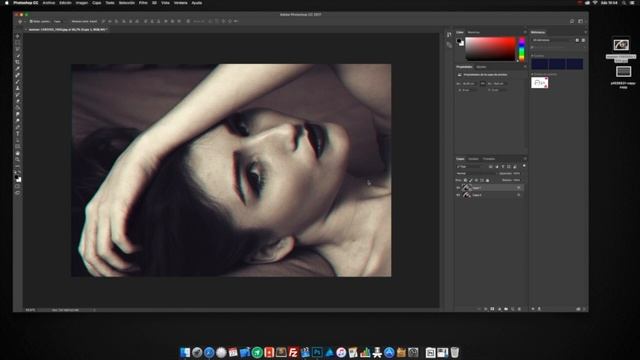Select the Spot Healing Brush tool
The width and height of the screenshot is (640, 360).
(18, 76)
